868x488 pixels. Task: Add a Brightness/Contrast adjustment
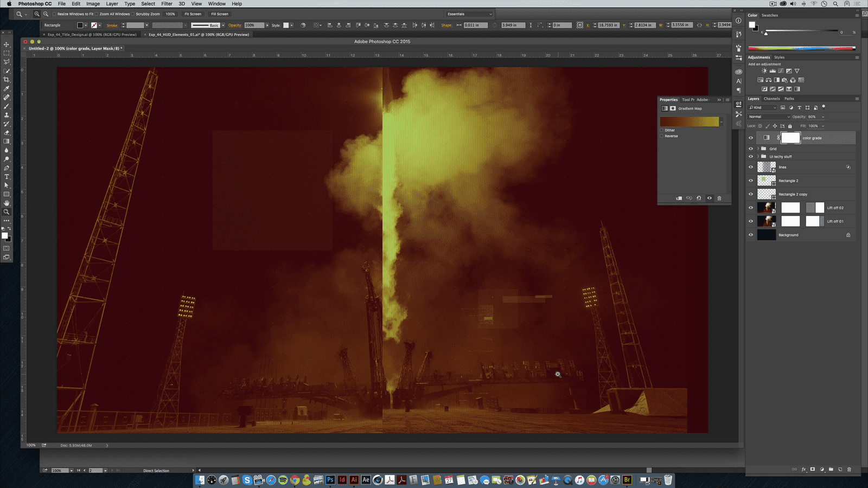tap(764, 71)
